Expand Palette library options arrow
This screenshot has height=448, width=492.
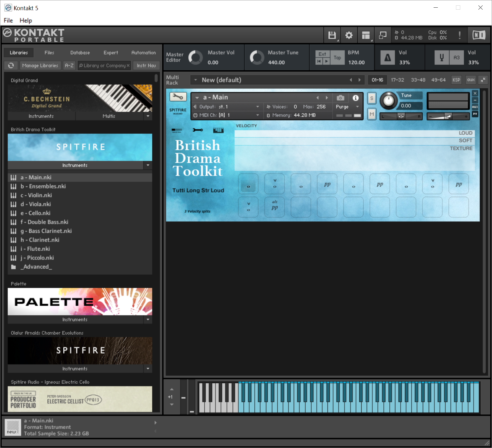pyautogui.click(x=148, y=320)
